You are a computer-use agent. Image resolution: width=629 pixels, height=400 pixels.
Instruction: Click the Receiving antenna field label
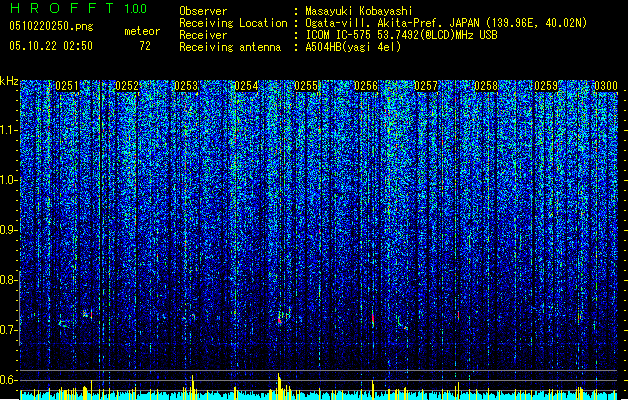click(230, 47)
